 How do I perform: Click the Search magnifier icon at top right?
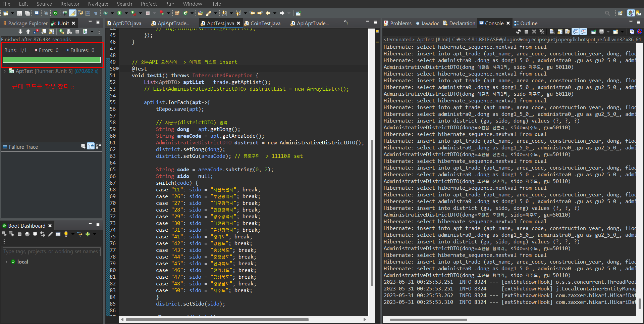coord(607,13)
